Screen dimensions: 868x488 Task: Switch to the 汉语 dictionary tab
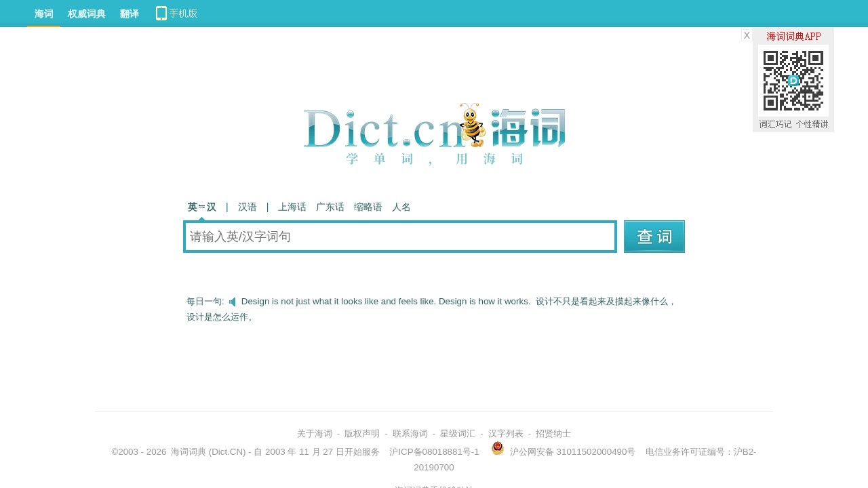[247, 207]
